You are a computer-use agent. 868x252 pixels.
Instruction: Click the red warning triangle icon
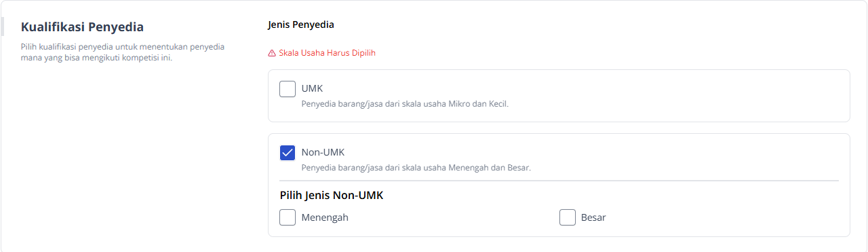coord(272,53)
